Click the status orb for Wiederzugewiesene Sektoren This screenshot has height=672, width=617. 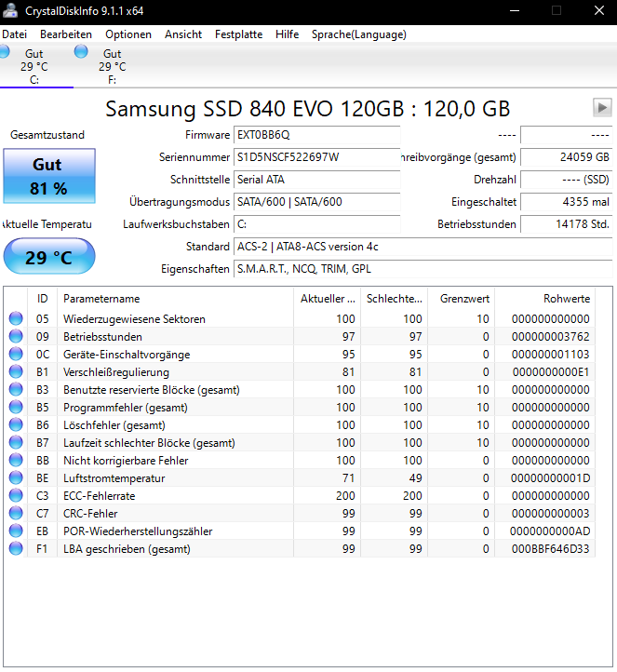pos(16,318)
